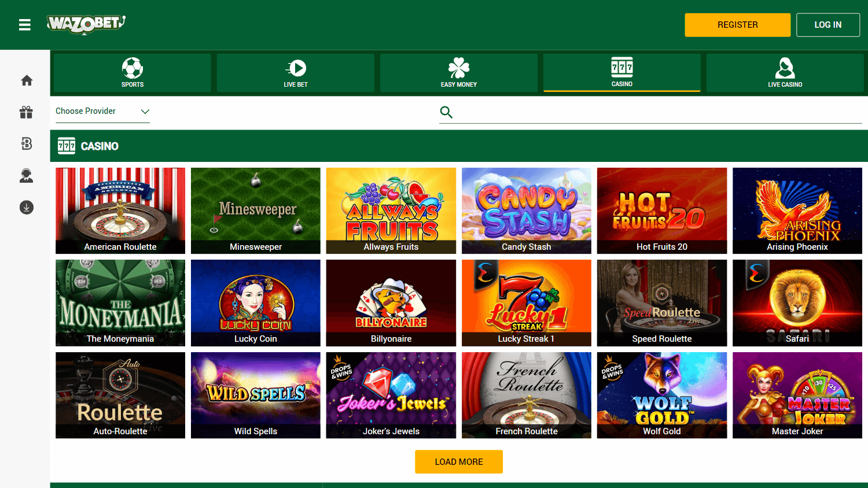Viewport: 868px width, 488px height.
Task: Click the download icon in sidebar
Action: 27,208
